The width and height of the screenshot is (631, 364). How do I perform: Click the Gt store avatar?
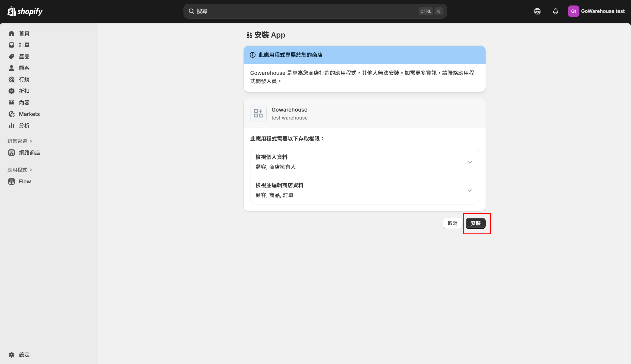(x=573, y=11)
